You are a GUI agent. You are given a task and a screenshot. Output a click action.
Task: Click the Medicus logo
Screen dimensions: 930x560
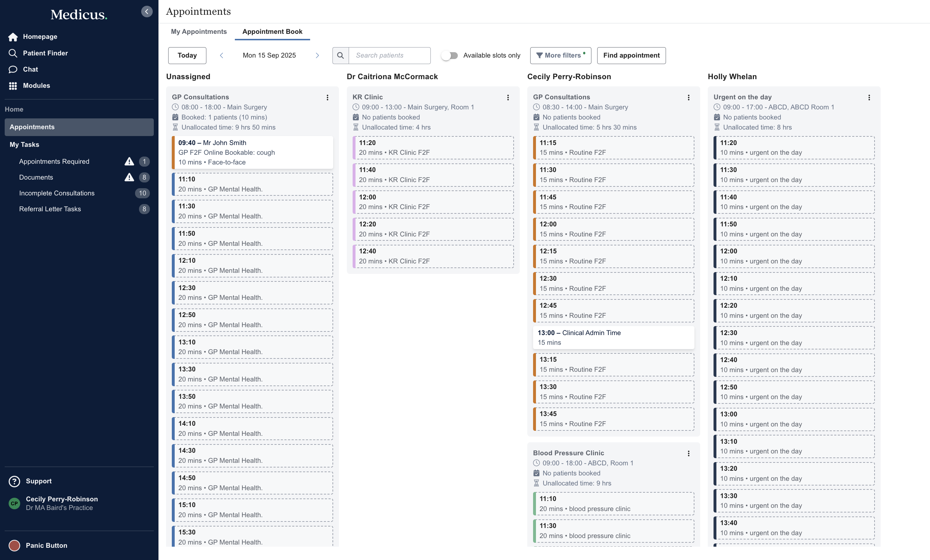(79, 14)
